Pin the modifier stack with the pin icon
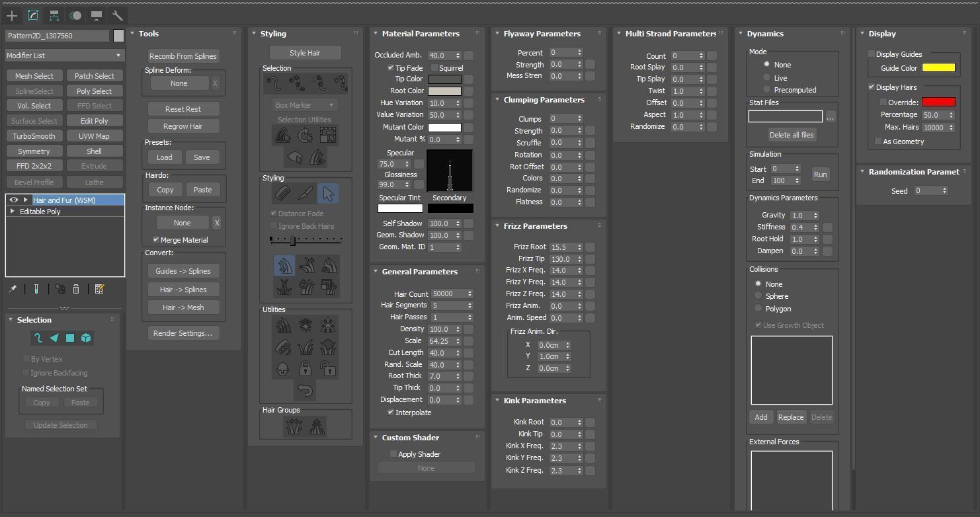Screen dimensions: 980x517 pos(13,289)
